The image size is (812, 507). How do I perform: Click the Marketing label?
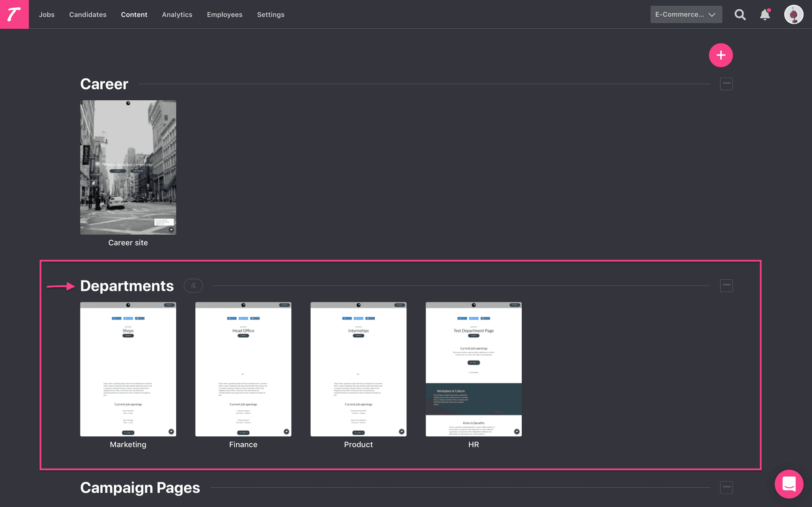[128, 444]
